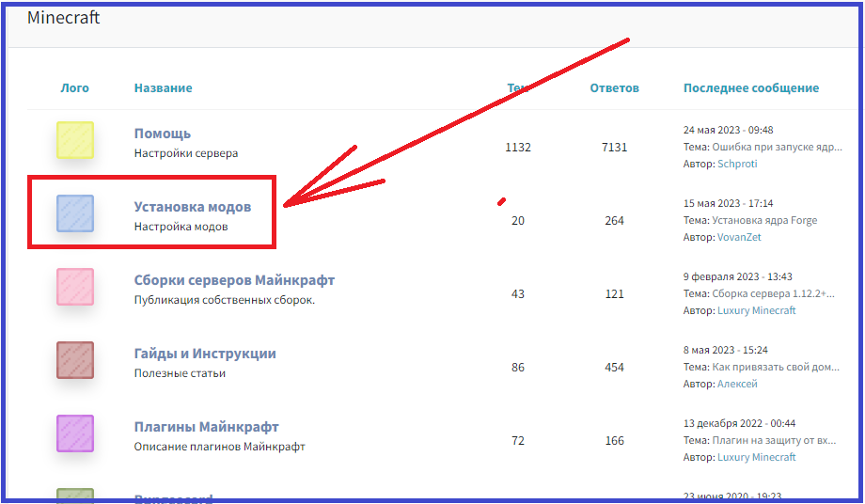This screenshot has width=865, height=504.
Task: Click the blue logo of Установка модов
Action: pyautogui.click(x=75, y=213)
